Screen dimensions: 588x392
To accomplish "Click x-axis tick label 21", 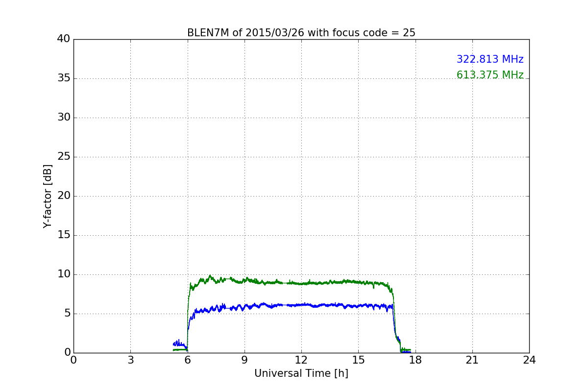I will pos(472,360).
